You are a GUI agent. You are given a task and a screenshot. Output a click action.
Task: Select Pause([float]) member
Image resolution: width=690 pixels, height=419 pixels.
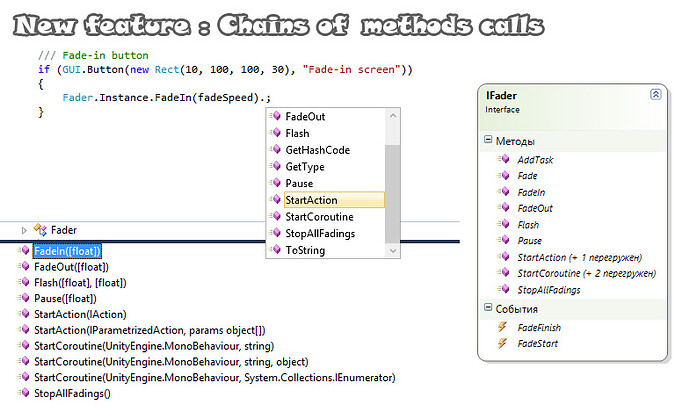click(x=65, y=299)
